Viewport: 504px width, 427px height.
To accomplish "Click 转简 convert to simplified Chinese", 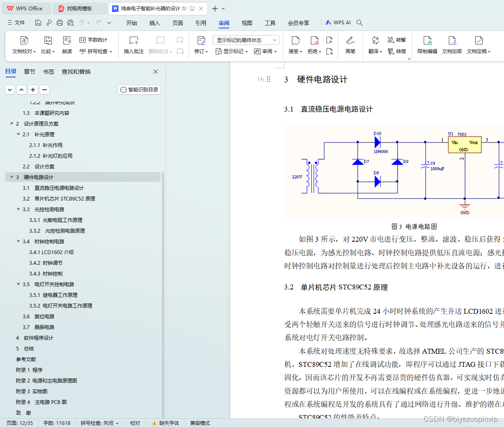I will (397, 51).
